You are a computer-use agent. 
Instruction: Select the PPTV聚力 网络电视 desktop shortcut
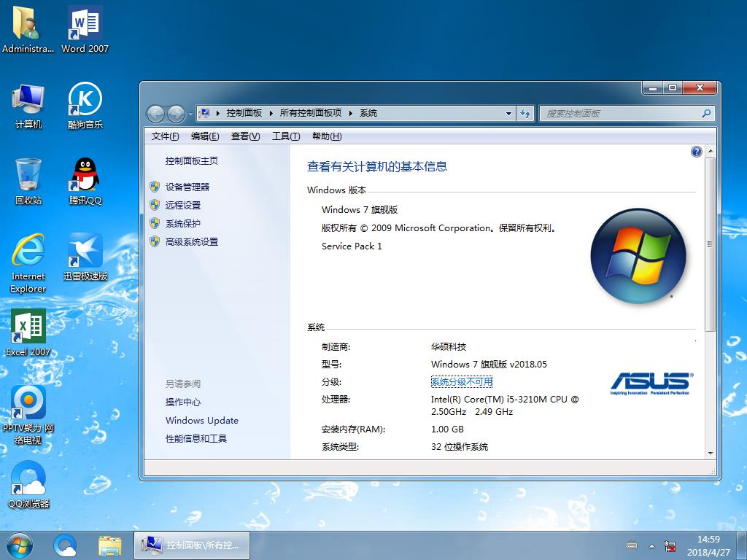pos(28,415)
